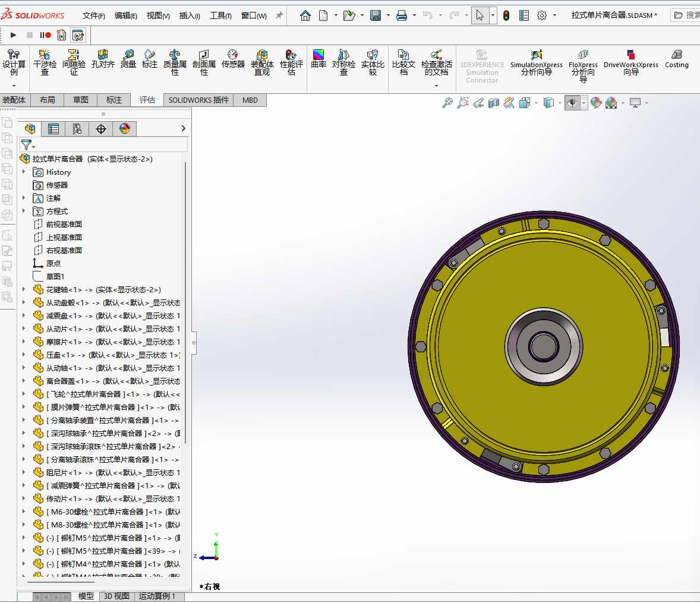Select 前视基准面 in the feature tree
Viewport: 700px width, 603px height.
tap(64, 225)
